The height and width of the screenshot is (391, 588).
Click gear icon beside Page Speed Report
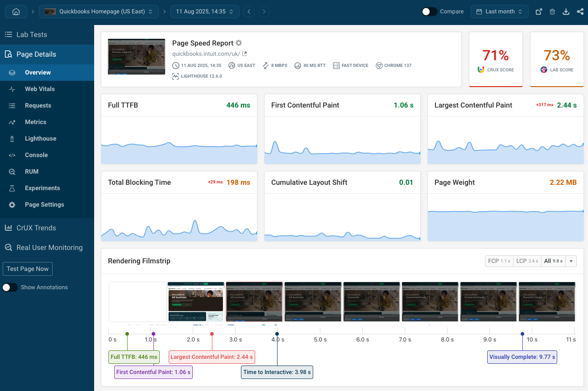pyautogui.click(x=239, y=43)
